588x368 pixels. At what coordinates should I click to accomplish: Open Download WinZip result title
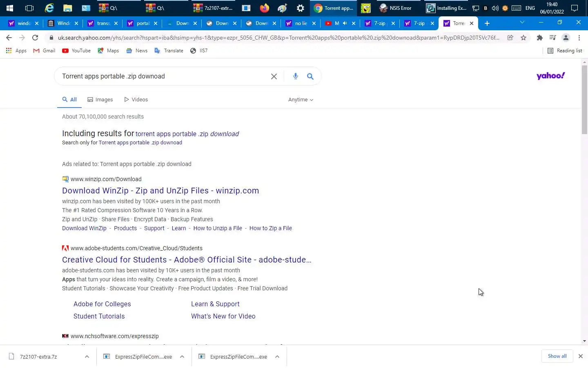click(160, 191)
